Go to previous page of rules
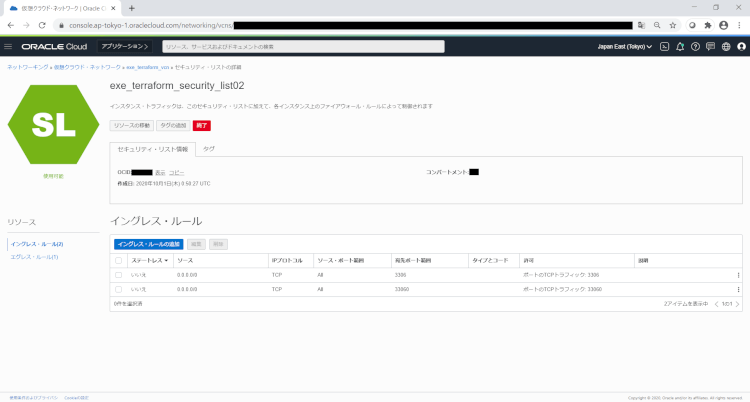The height and width of the screenshot is (402, 750). (716, 304)
